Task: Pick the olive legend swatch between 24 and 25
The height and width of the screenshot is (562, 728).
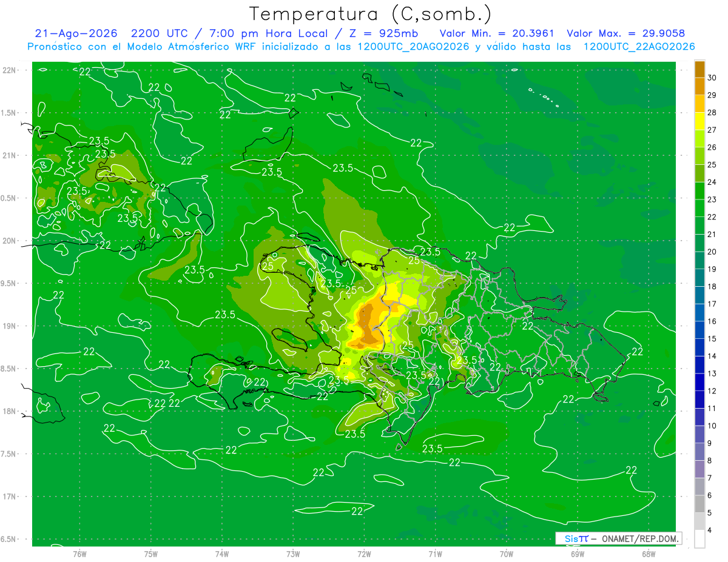Action: 699,173
